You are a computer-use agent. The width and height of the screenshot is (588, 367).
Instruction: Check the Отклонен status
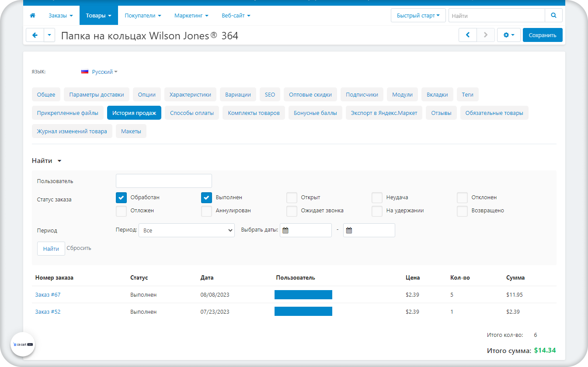pyautogui.click(x=462, y=197)
